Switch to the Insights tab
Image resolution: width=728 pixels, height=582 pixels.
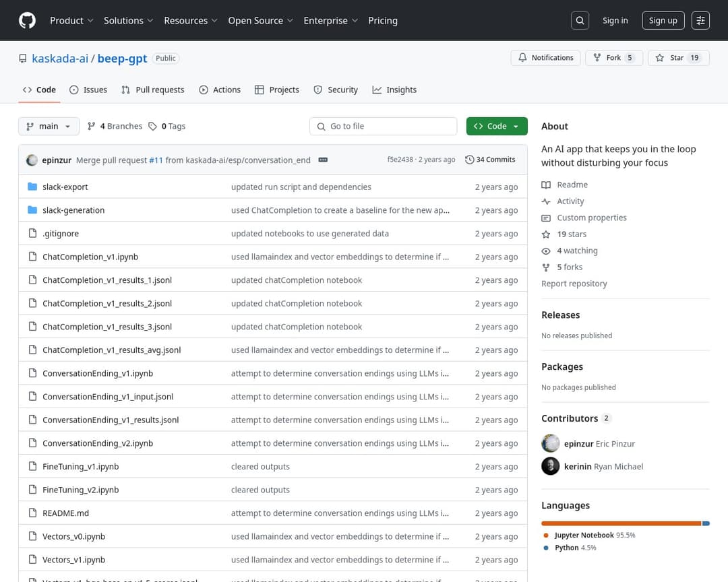[394, 90]
